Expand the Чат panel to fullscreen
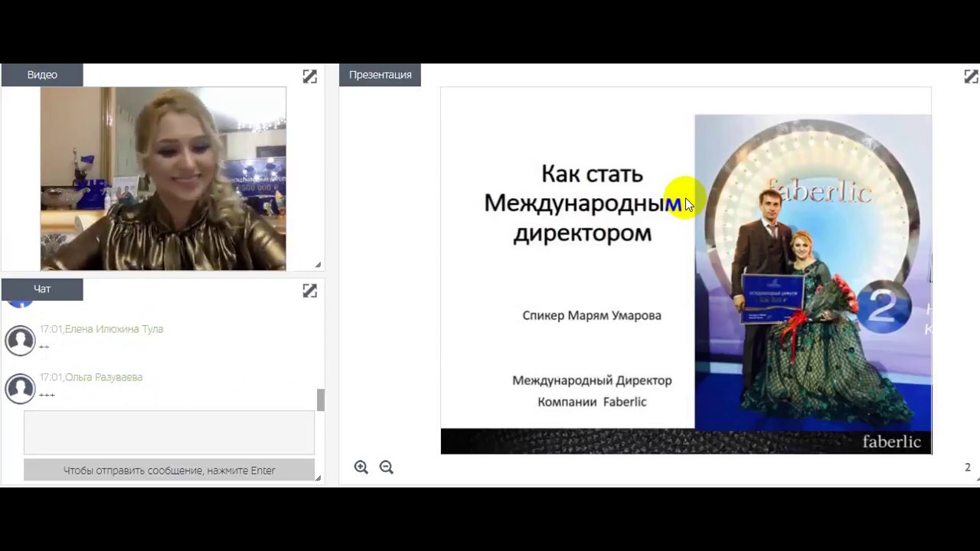The image size is (980, 551). tap(309, 291)
